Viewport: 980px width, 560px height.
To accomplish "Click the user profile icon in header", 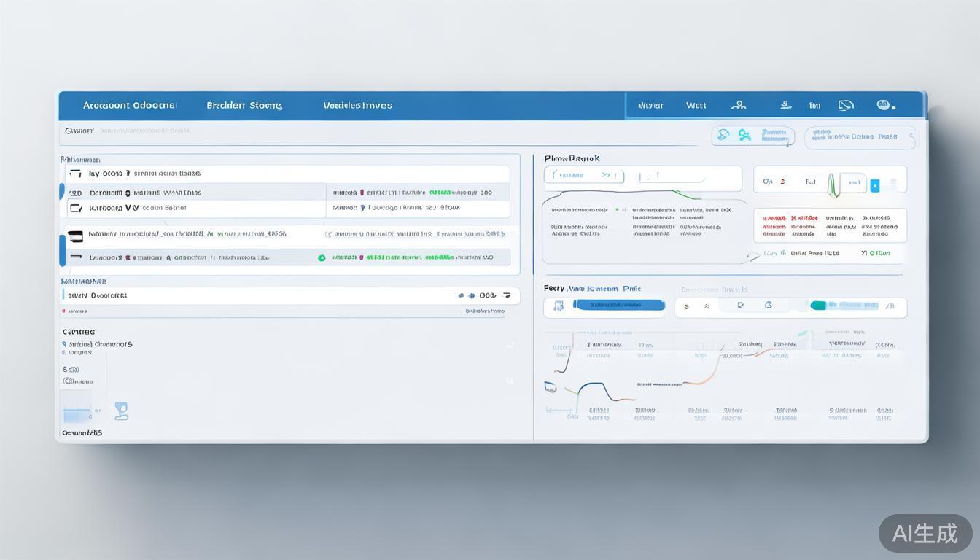I will coord(738,105).
